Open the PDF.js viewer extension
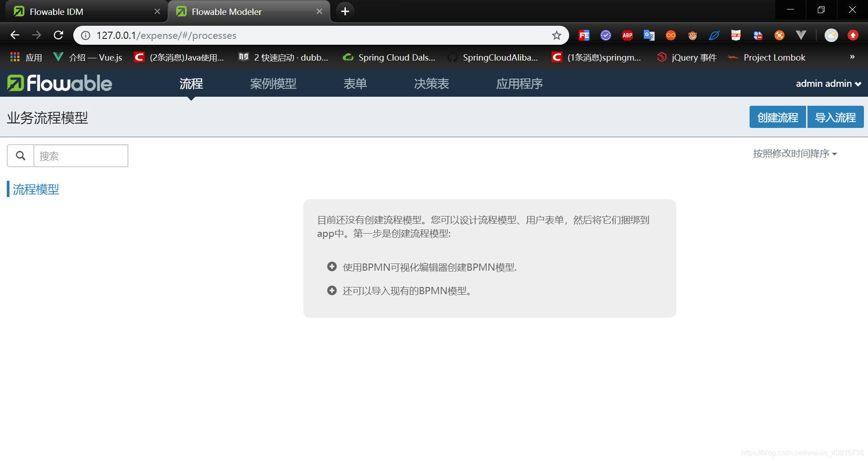This screenshot has width=868, height=461. pos(736,35)
